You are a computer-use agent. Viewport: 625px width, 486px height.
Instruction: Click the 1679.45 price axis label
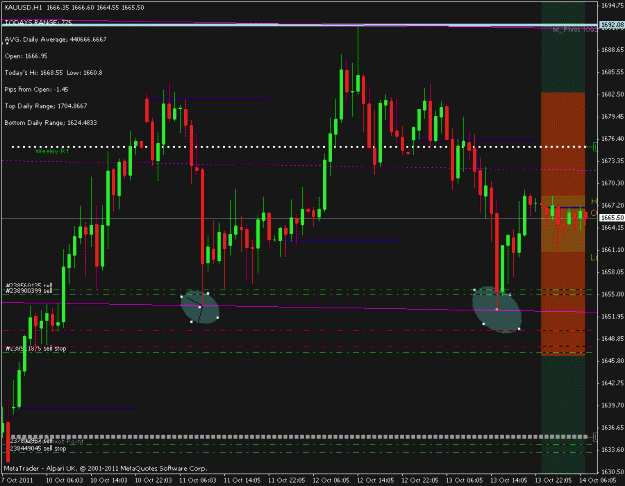[612, 116]
